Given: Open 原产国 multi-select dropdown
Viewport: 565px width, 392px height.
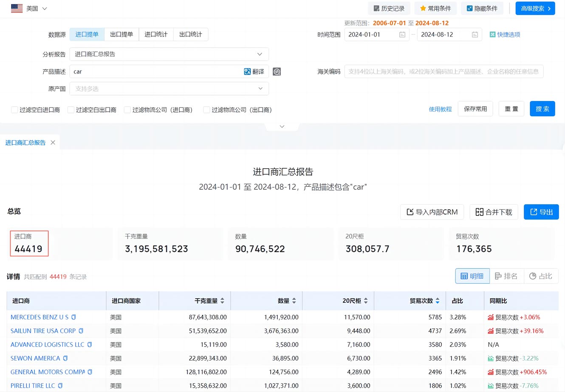Looking at the screenshot, I should [x=169, y=89].
